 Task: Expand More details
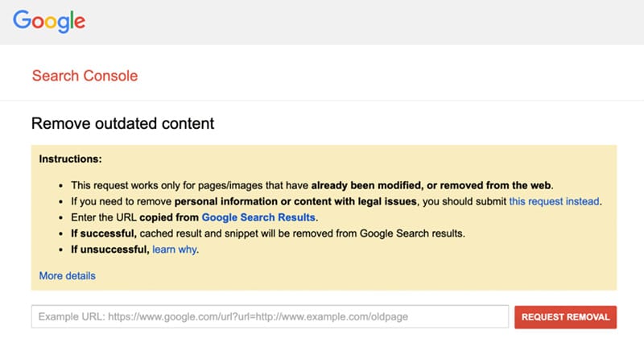point(68,275)
